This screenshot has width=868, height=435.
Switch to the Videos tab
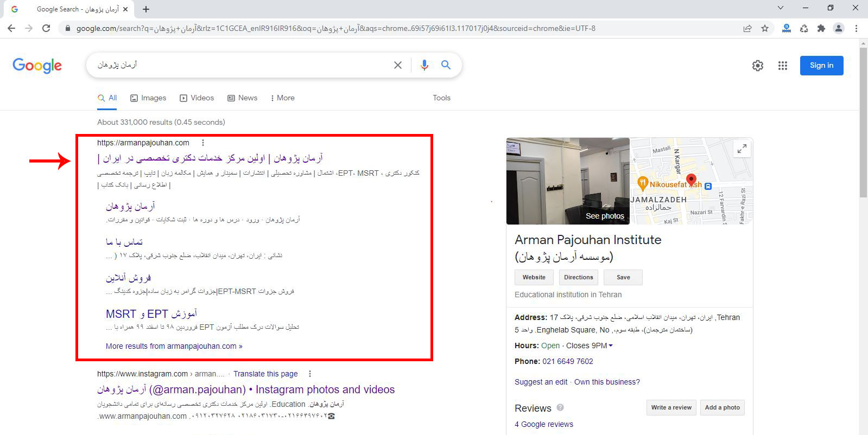coord(197,98)
